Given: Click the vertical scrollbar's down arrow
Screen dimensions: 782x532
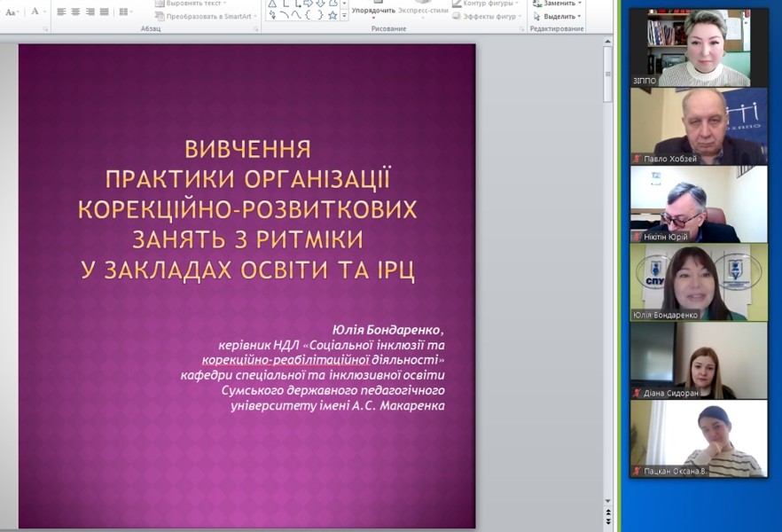Looking at the screenshot, I should point(607,500).
